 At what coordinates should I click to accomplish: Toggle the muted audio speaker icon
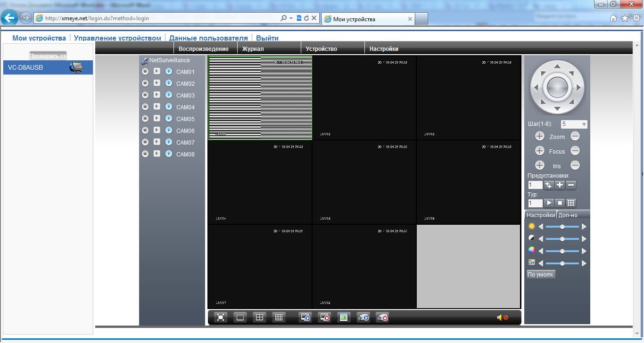(x=503, y=318)
